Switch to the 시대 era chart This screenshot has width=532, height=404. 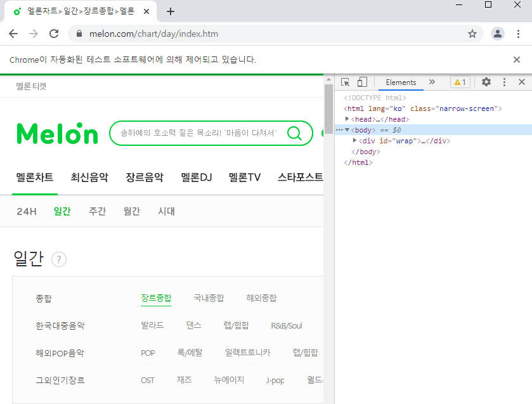click(x=166, y=211)
